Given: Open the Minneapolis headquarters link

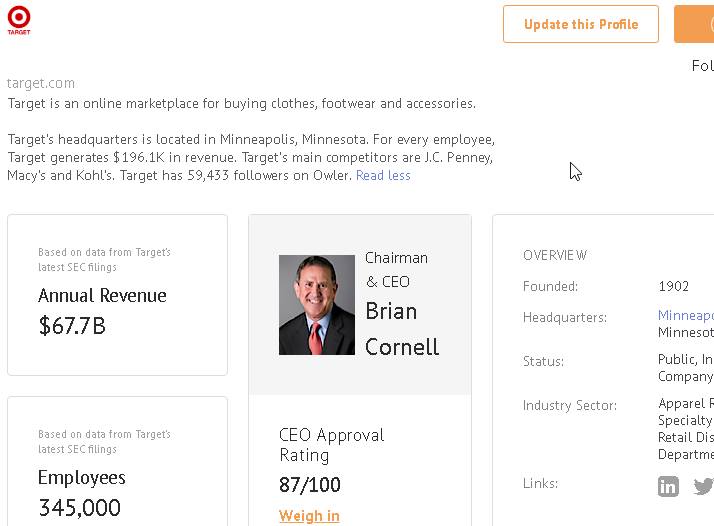Looking at the screenshot, I should tap(686, 316).
